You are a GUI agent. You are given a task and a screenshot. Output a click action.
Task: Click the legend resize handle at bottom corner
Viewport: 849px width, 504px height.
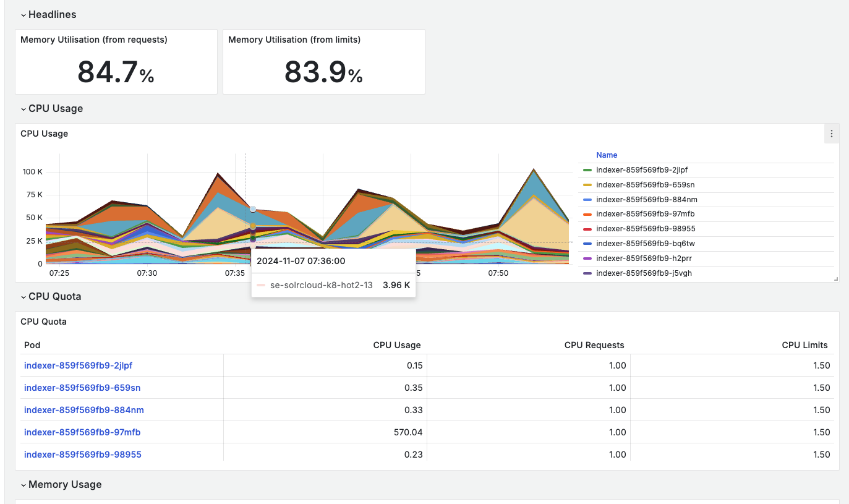coord(836,279)
